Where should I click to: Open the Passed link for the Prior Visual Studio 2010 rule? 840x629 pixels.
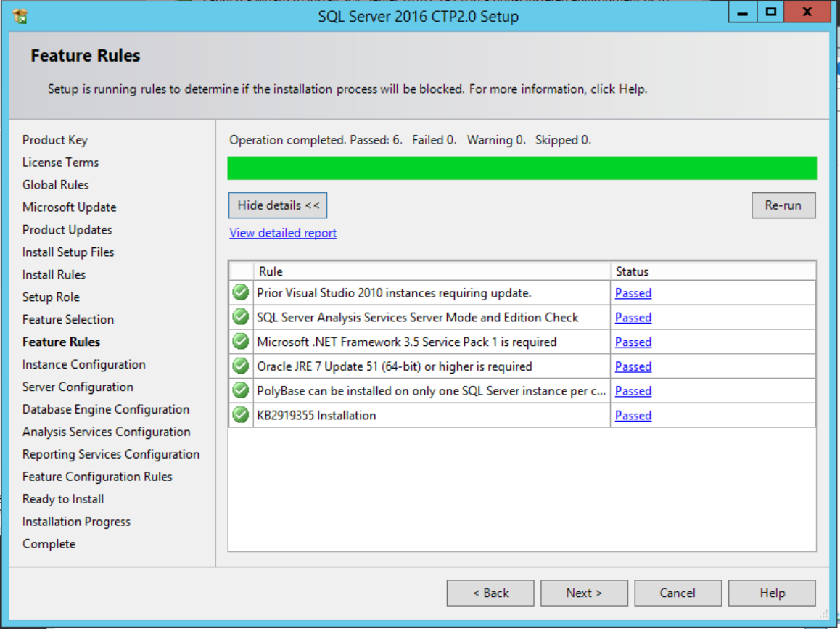[633, 293]
